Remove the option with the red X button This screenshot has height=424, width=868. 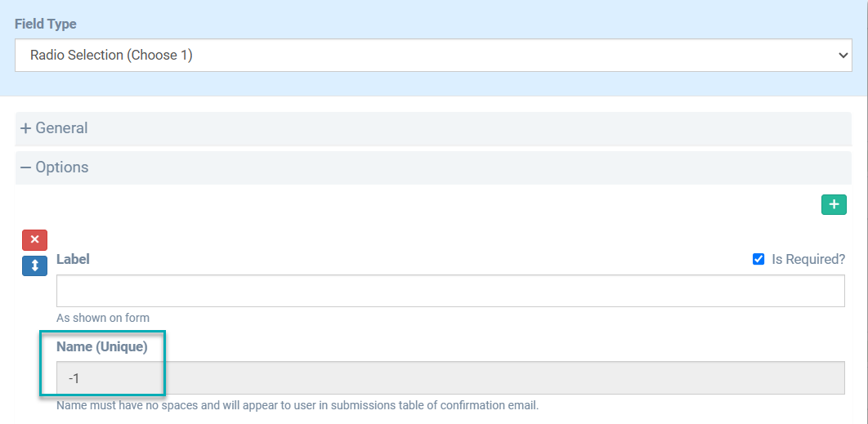pyautogui.click(x=34, y=240)
